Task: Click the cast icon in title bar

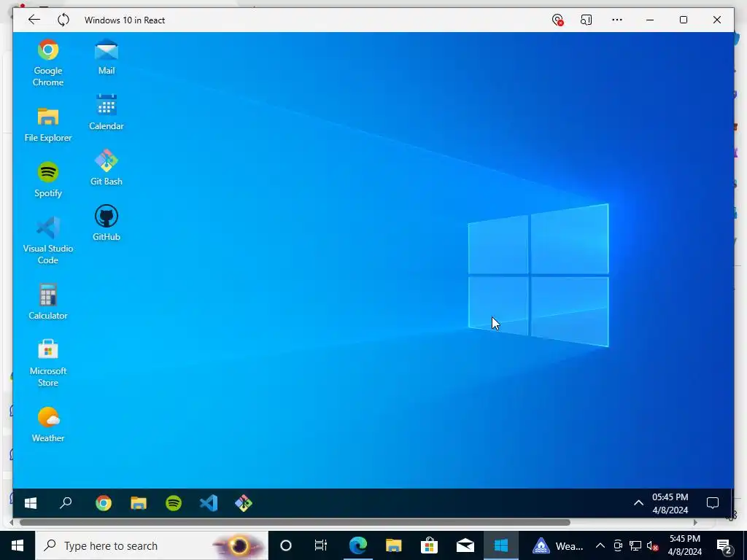Action: tap(586, 20)
